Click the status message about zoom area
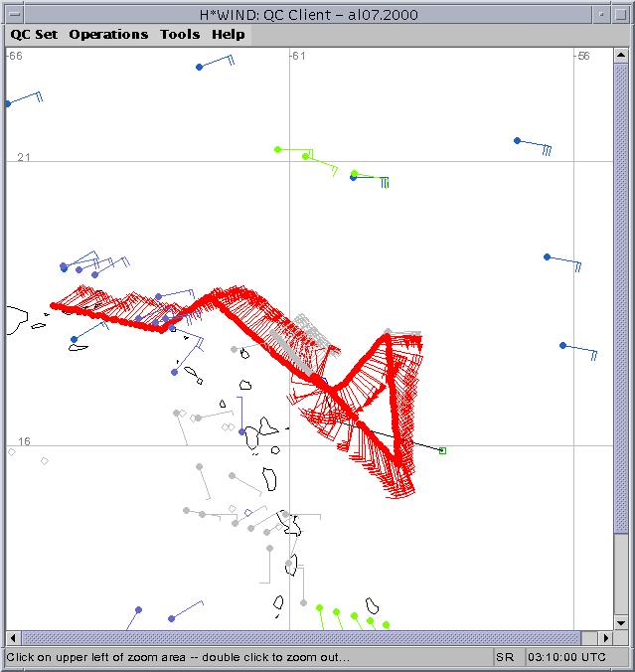 click(x=179, y=658)
